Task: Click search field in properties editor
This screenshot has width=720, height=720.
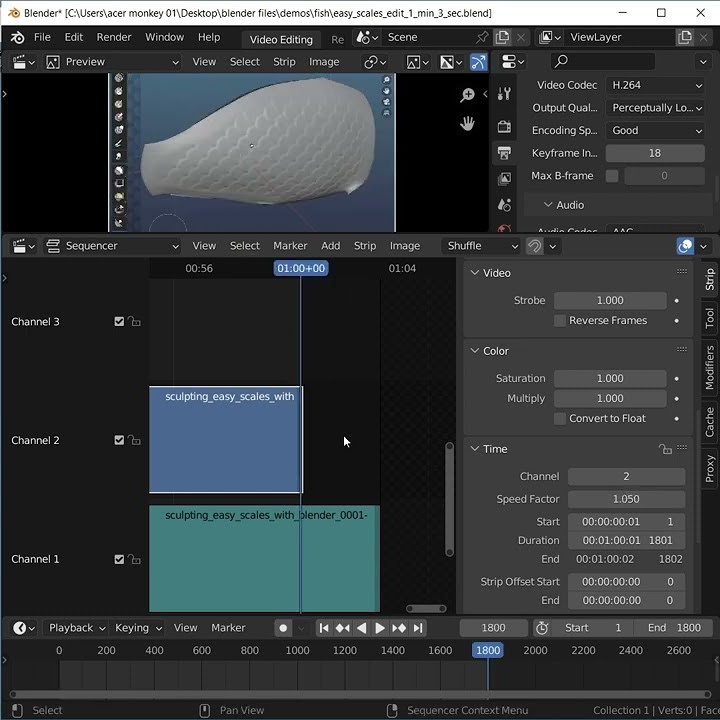Action: click(603, 62)
